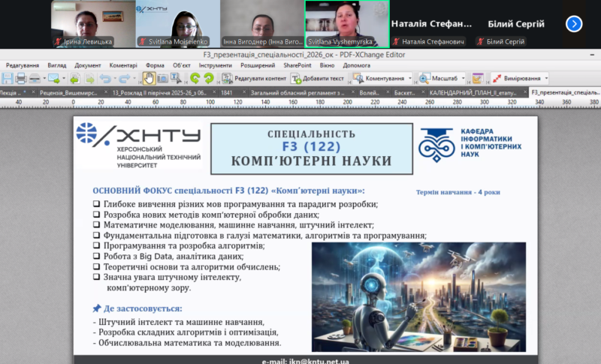The height and width of the screenshot is (364, 601).
Task: Open the Документ menu
Action: [88, 65]
